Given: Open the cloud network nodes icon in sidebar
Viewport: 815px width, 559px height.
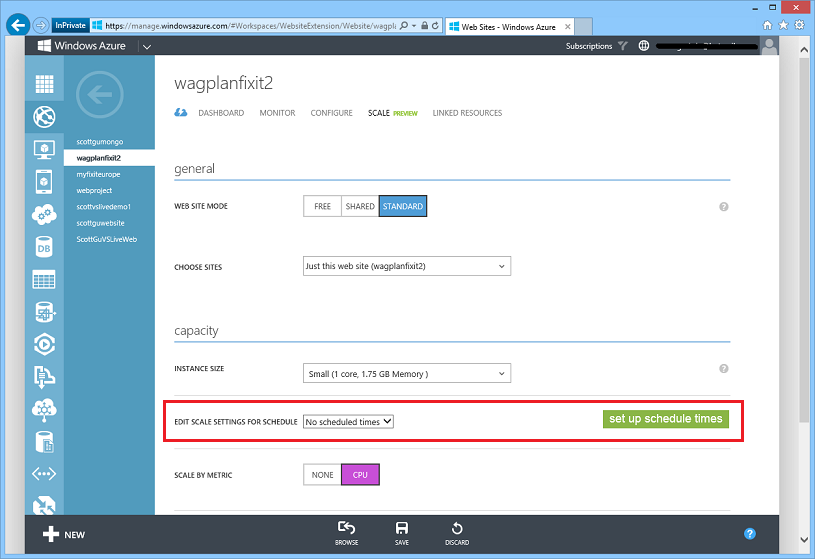Looking at the screenshot, I should 44,410.
